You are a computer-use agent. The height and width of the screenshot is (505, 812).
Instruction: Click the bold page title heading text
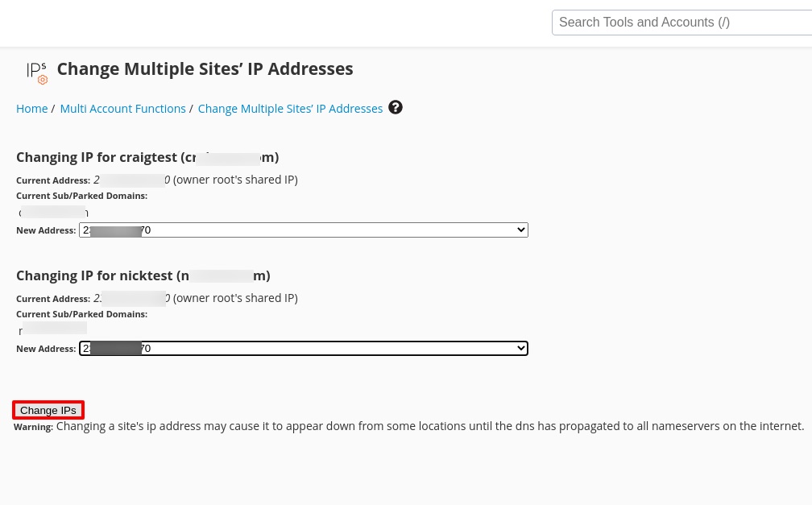click(205, 69)
